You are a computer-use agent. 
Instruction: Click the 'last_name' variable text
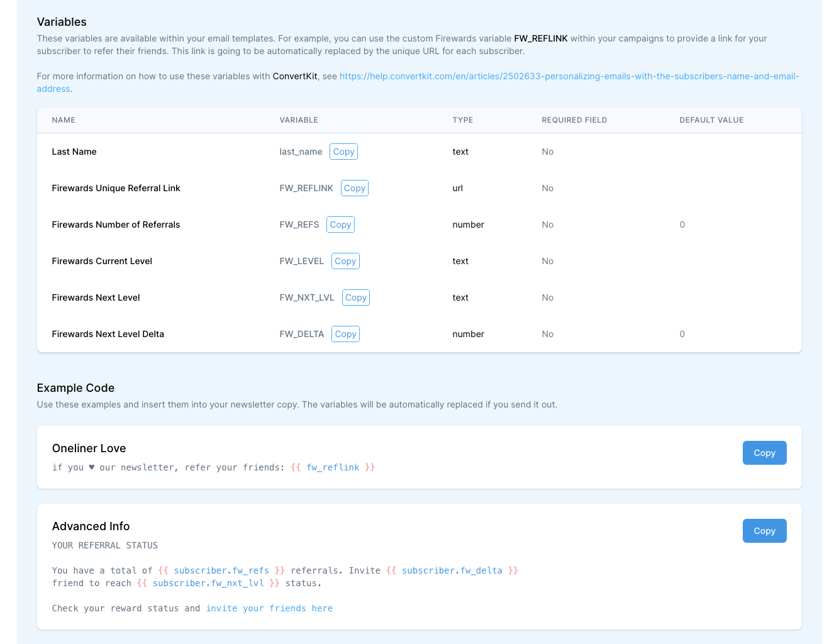[x=301, y=152]
